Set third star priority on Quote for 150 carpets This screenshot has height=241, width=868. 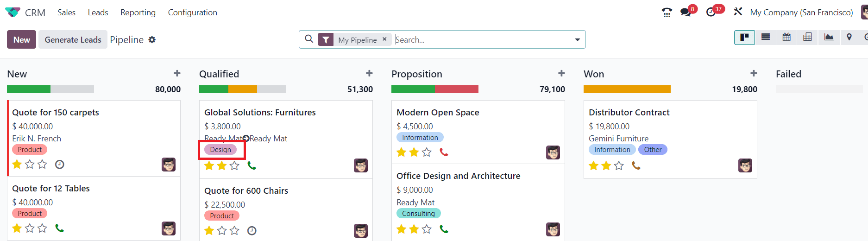[42, 164]
